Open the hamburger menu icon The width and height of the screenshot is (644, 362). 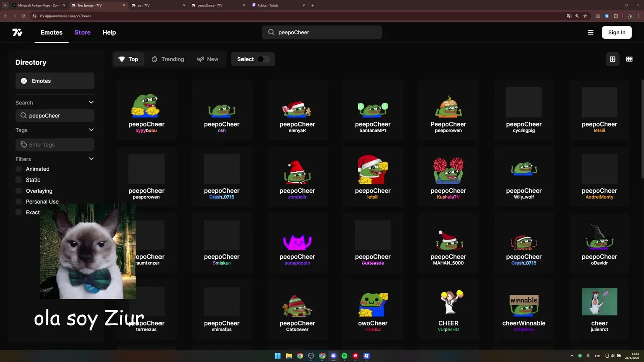591,32
